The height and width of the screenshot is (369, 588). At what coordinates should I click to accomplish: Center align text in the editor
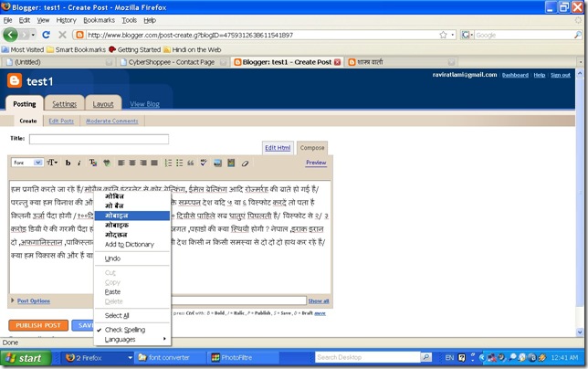tap(132, 163)
